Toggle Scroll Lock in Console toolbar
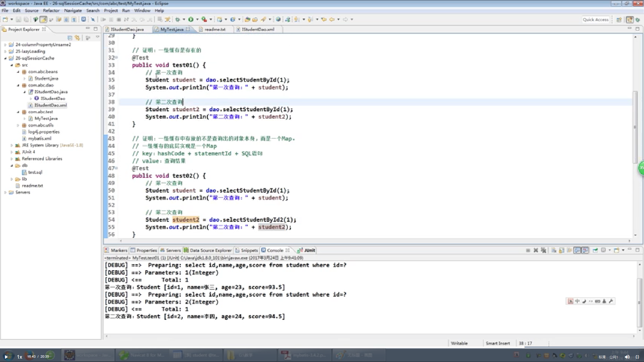644x362 pixels. click(561, 250)
